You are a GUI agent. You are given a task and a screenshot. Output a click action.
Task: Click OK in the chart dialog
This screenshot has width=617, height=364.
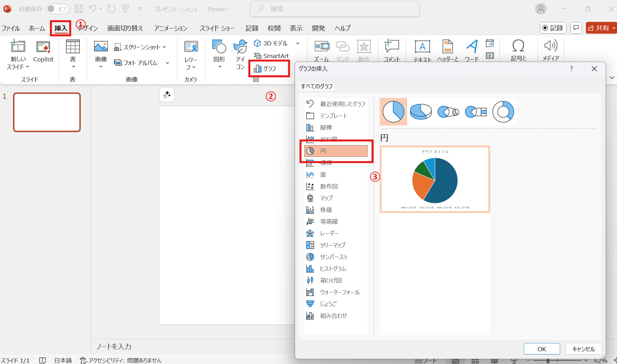pos(542,349)
